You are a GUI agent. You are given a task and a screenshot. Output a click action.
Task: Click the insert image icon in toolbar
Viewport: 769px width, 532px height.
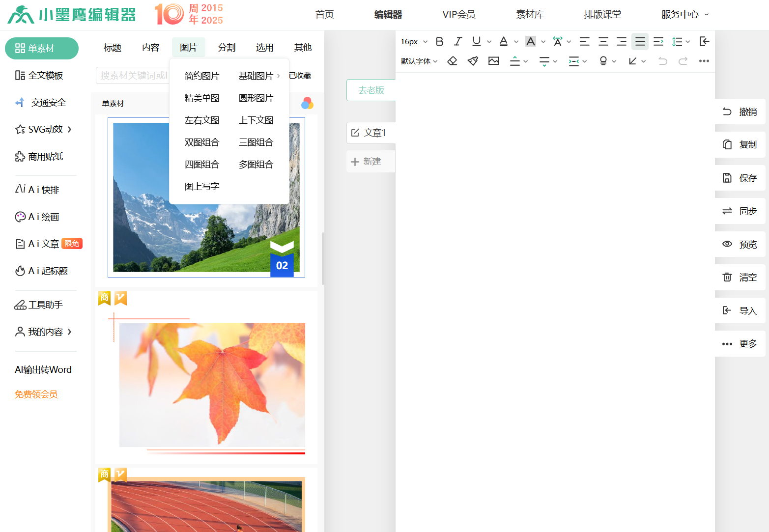pos(494,61)
